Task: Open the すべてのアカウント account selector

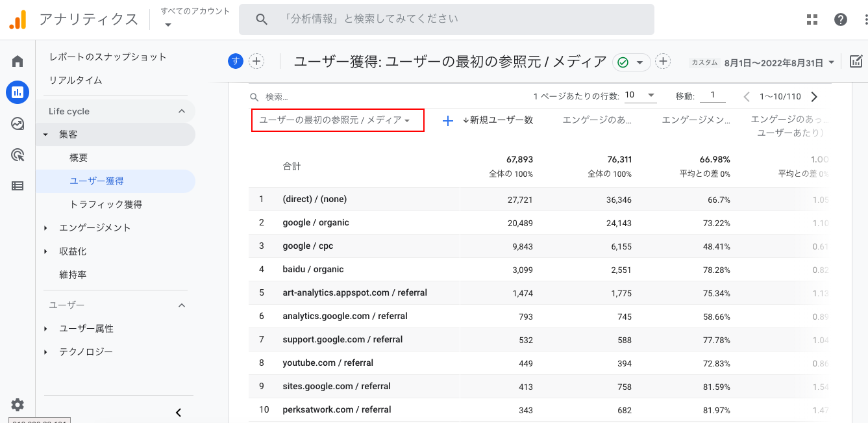Action: pos(195,18)
